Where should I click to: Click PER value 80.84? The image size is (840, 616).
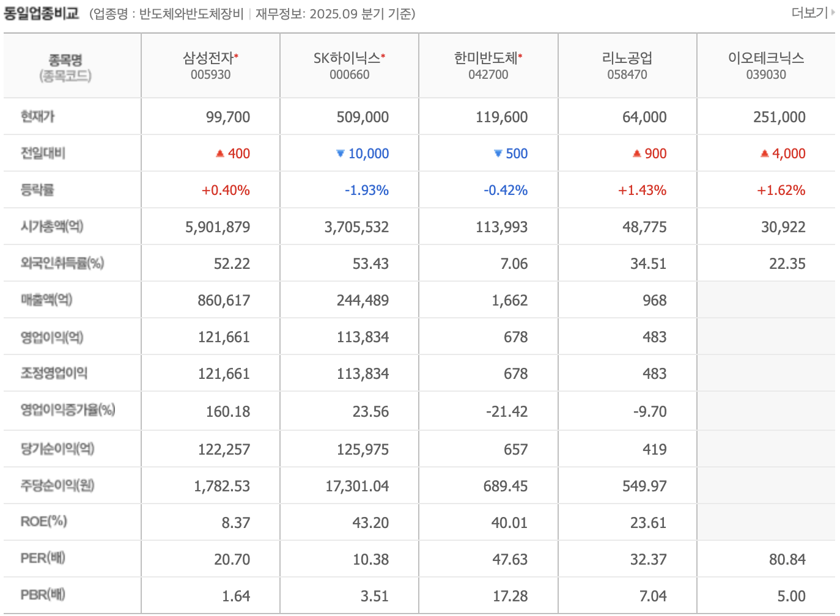pyautogui.click(x=787, y=559)
